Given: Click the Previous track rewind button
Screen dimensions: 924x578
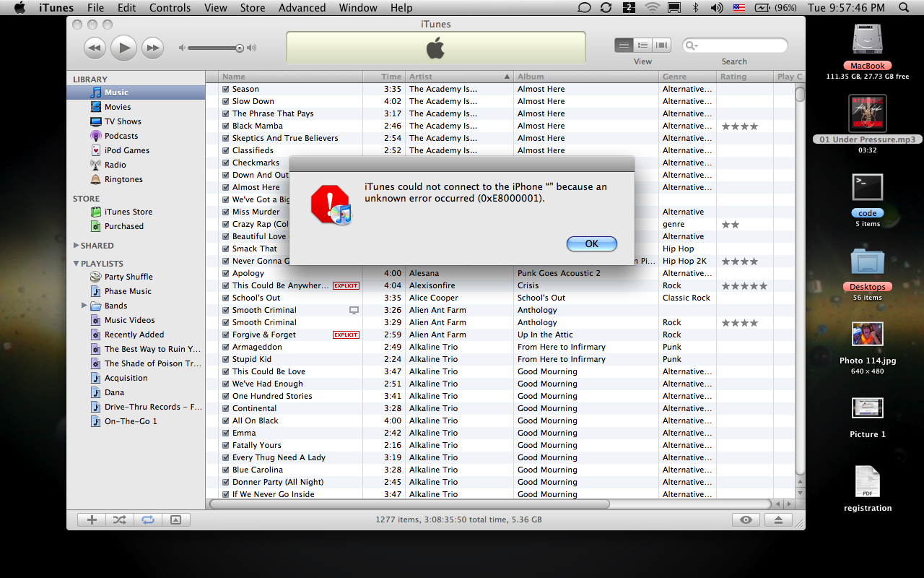Looking at the screenshot, I should click(95, 48).
